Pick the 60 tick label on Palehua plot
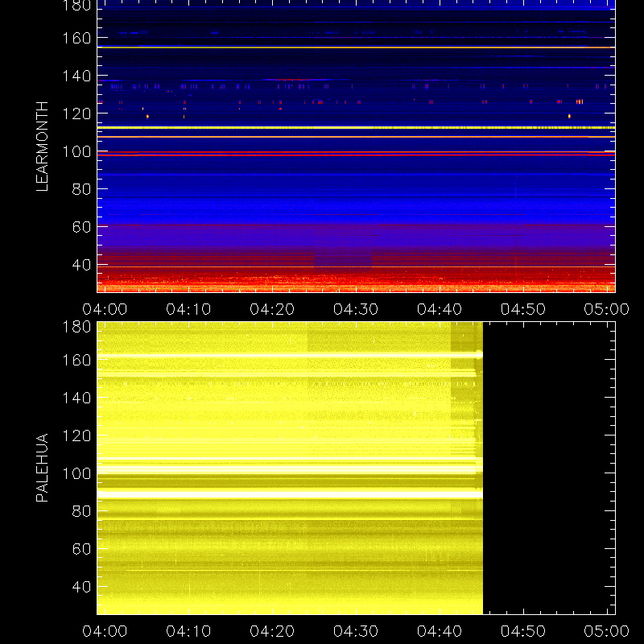 coord(81,549)
